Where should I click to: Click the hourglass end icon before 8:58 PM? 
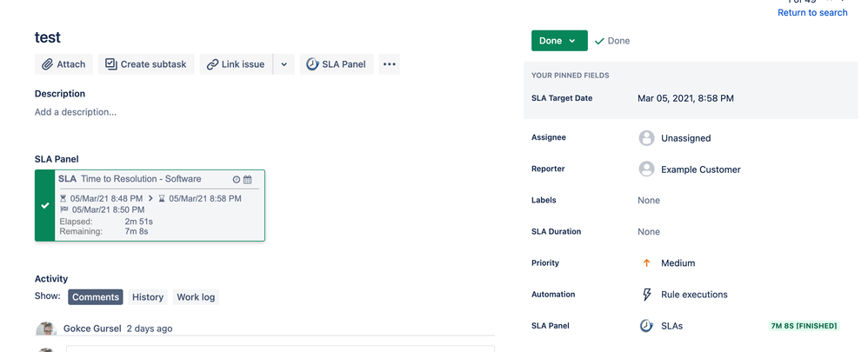[x=162, y=198]
